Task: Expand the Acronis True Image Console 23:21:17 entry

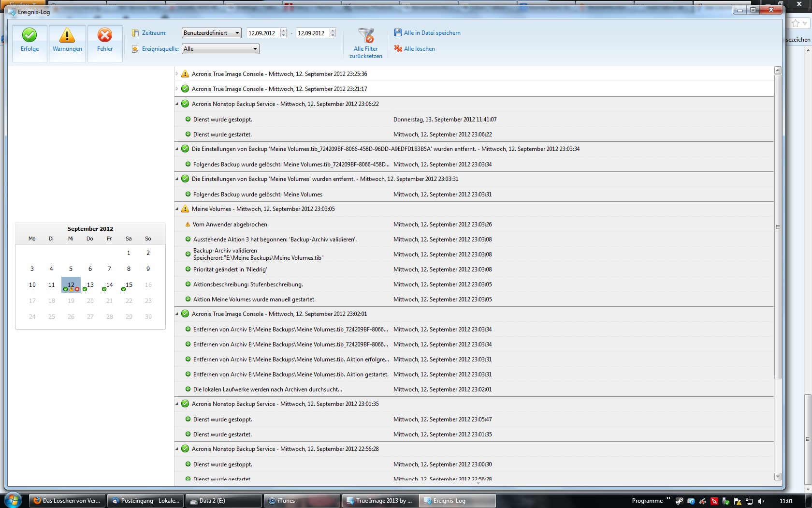Action: [177, 89]
